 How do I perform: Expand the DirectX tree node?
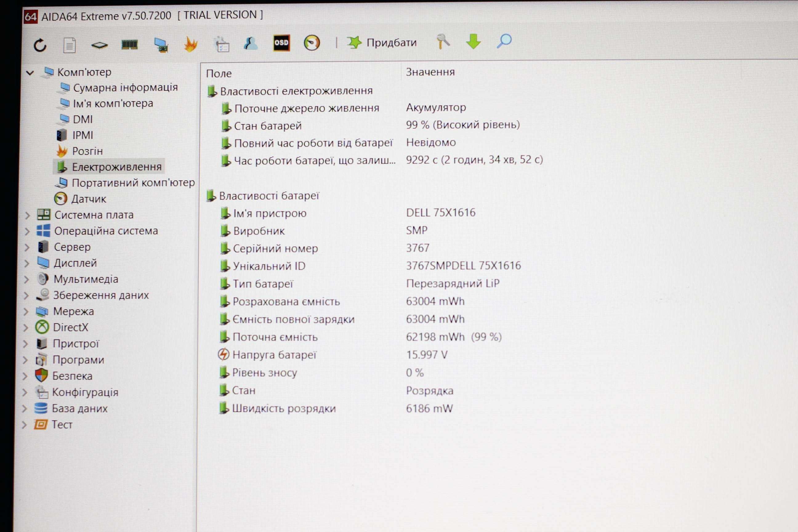click(x=26, y=328)
